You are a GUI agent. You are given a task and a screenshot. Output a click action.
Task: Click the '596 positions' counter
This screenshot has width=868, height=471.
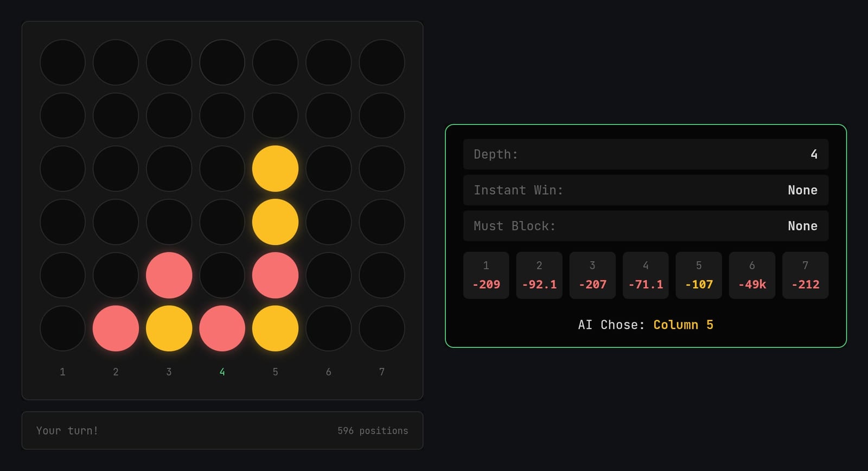coord(373,430)
